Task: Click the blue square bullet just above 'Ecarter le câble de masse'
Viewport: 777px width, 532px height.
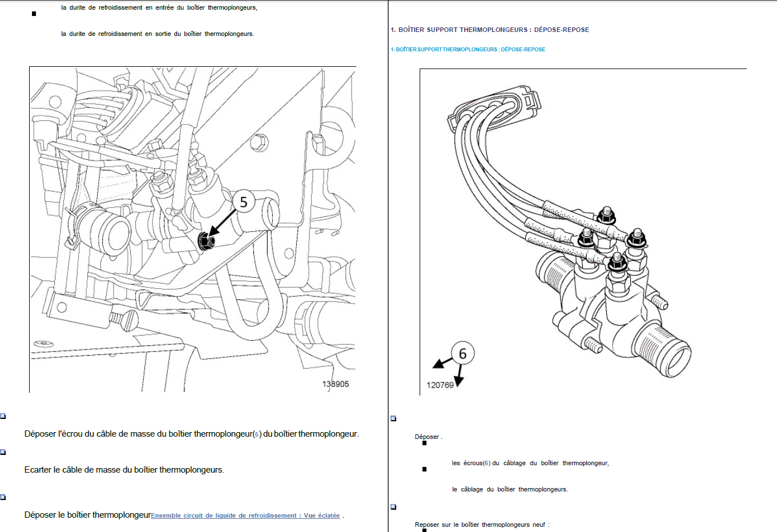Action: (x=3, y=452)
